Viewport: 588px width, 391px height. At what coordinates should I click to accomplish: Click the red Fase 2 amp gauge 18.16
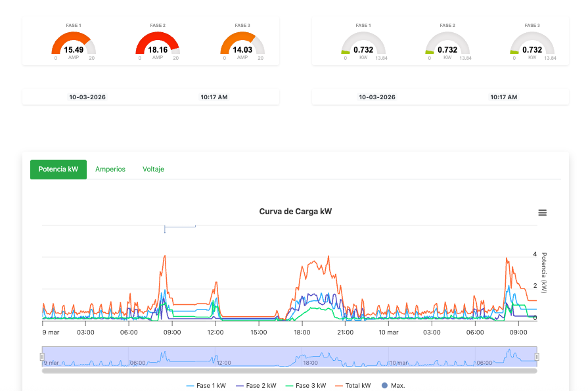coord(158,45)
